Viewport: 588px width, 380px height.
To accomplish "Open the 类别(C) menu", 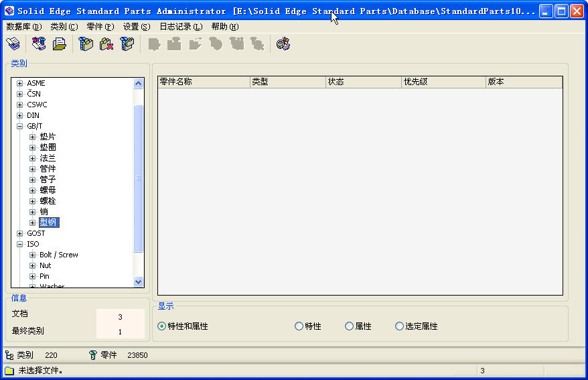I will pos(64,27).
